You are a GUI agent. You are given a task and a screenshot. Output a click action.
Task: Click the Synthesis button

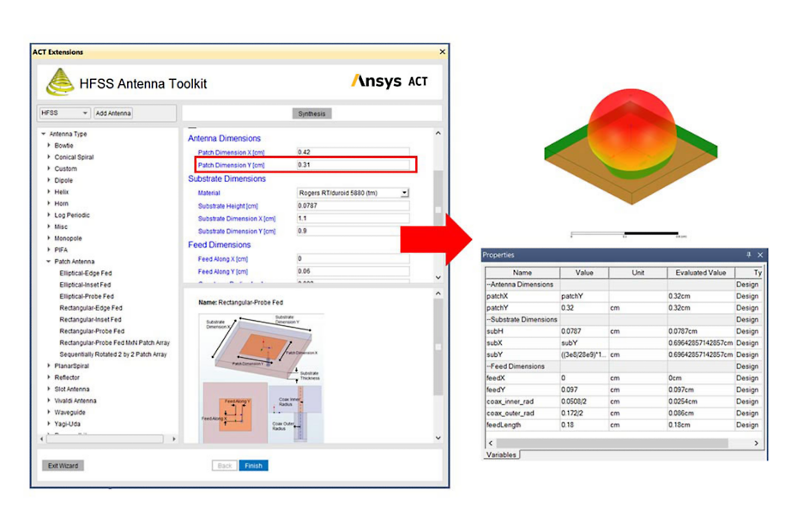tap(311, 113)
